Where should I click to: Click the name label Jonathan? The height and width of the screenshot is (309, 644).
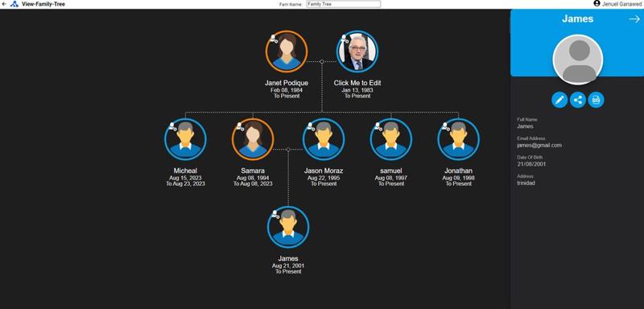click(458, 171)
